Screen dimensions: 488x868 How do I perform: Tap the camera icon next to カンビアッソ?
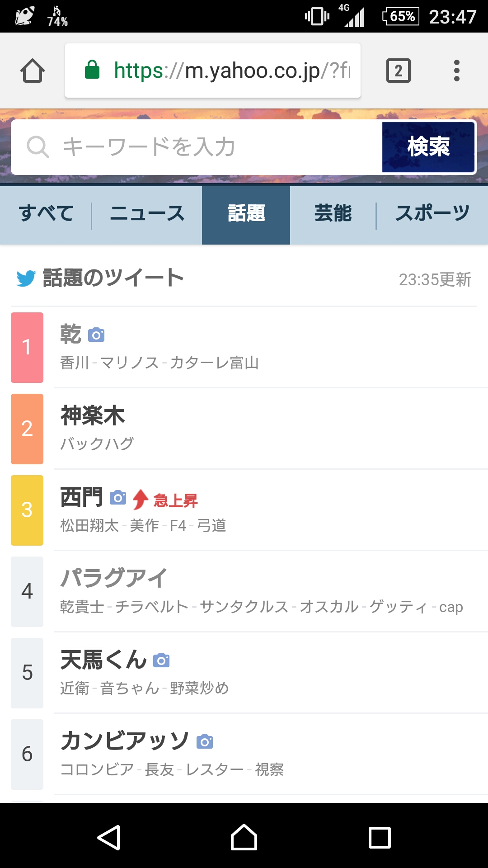click(x=205, y=742)
